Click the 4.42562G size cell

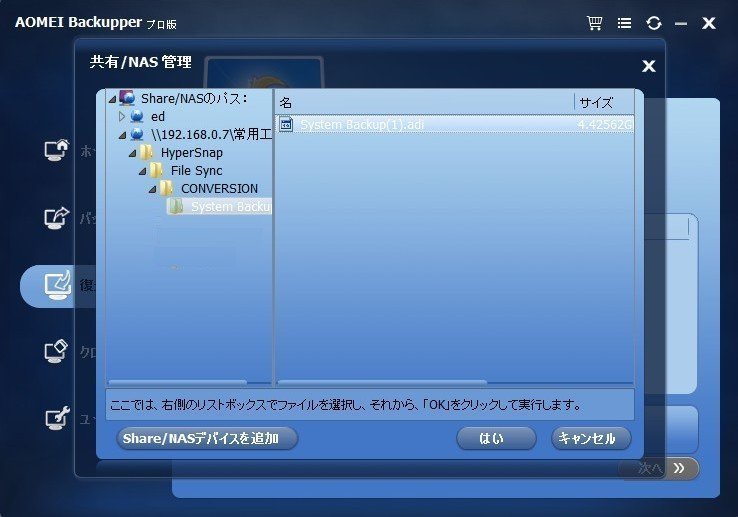coord(605,125)
